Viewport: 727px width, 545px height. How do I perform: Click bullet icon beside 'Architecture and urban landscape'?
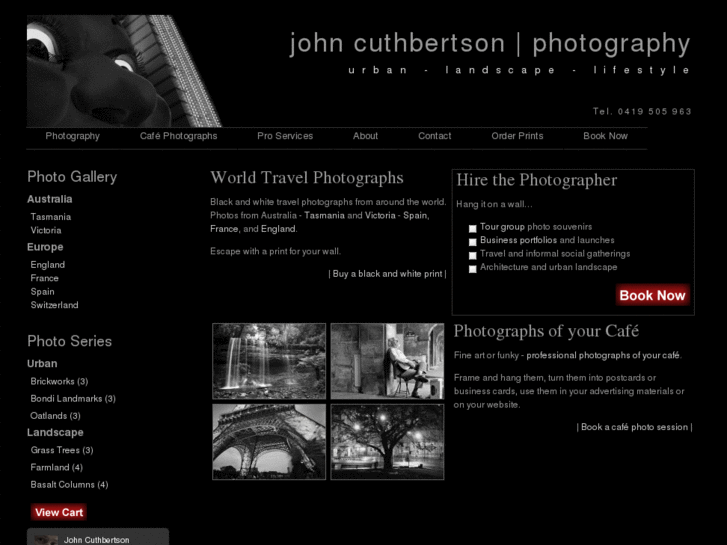pos(472,269)
